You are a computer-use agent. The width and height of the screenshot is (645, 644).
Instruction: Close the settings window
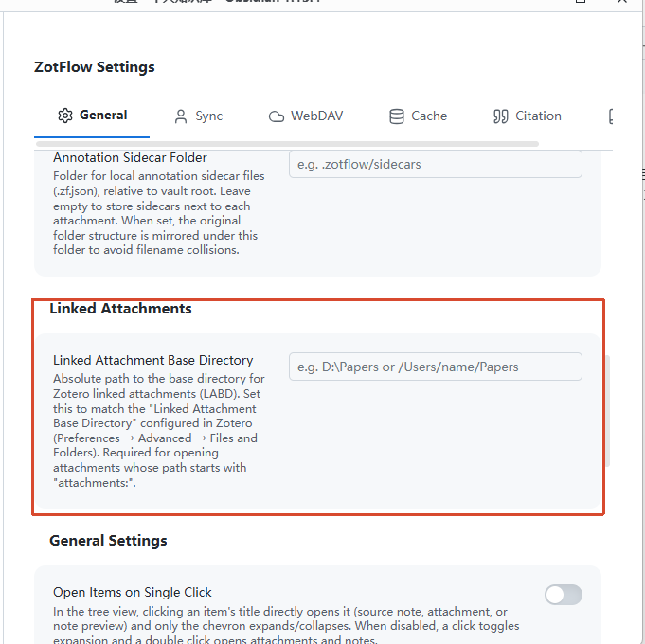point(622,1)
